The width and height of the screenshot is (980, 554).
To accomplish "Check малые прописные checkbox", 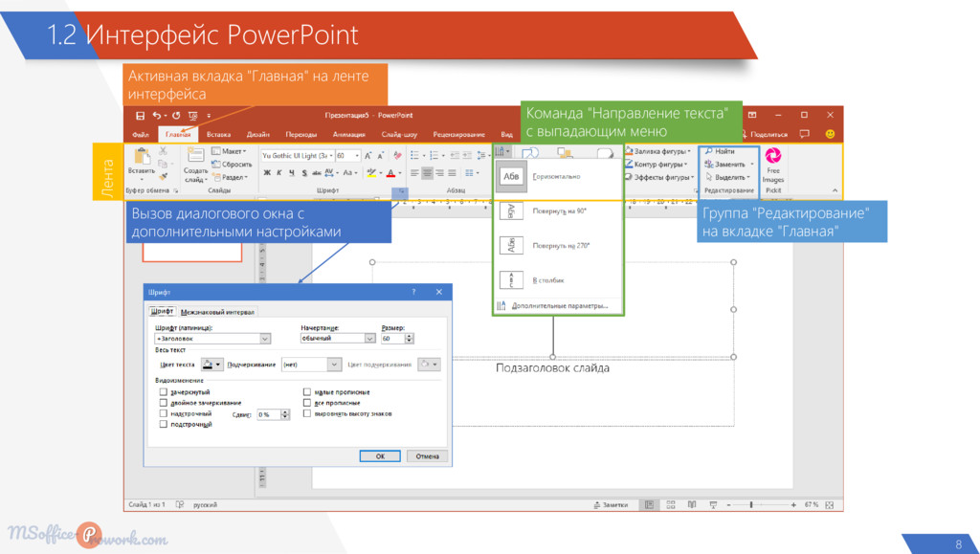I will point(307,392).
